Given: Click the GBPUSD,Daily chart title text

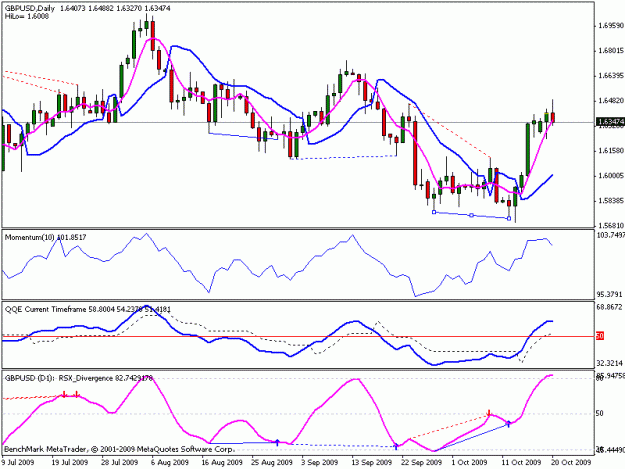Looking at the screenshot, I should pyautogui.click(x=30, y=8).
